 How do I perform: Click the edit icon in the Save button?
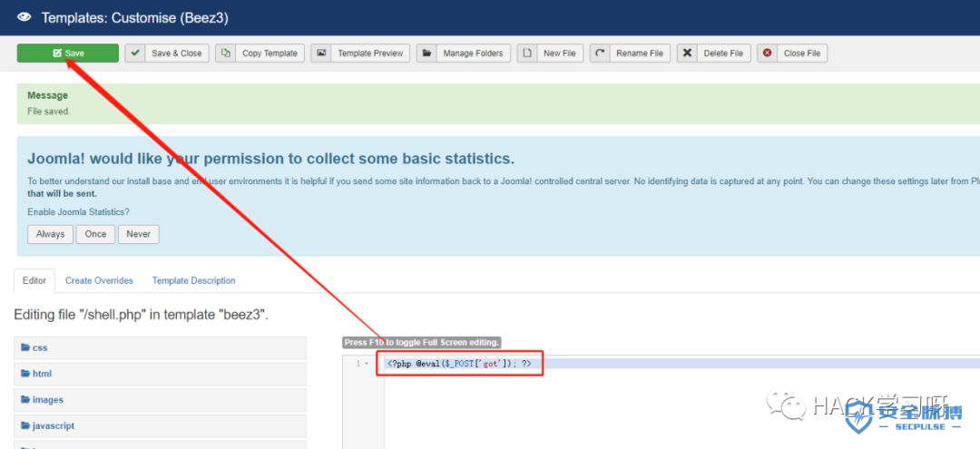point(57,54)
